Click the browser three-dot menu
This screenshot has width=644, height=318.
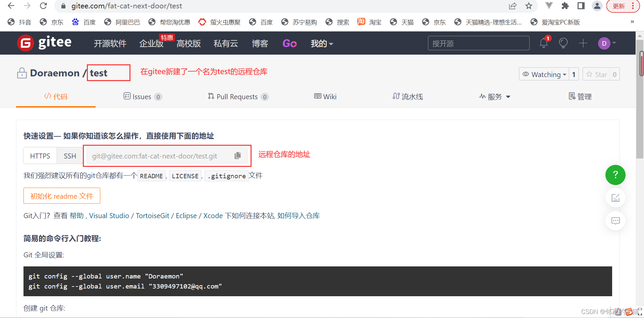point(633,6)
